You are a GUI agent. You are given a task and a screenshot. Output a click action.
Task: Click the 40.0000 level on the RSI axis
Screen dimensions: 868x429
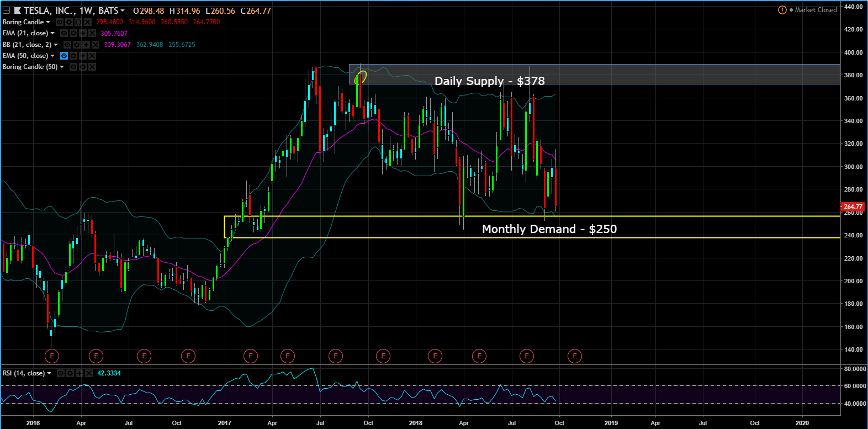click(x=855, y=404)
